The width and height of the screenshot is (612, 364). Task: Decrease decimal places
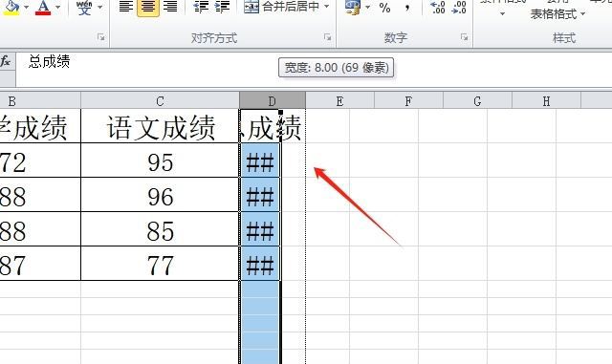click(459, 8)
